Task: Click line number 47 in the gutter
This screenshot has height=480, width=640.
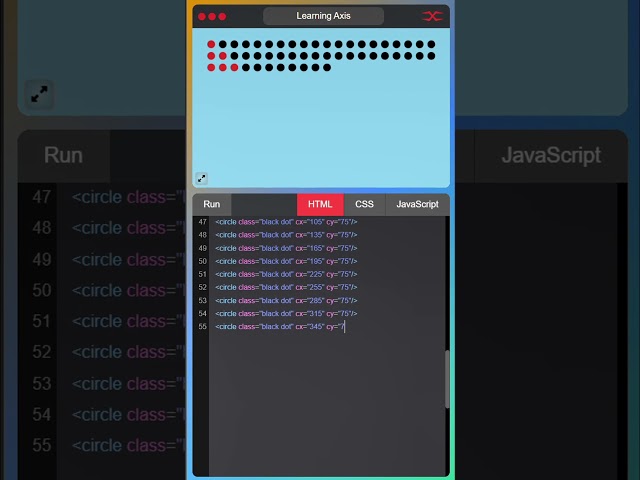Action: click(x=202, y=222)
